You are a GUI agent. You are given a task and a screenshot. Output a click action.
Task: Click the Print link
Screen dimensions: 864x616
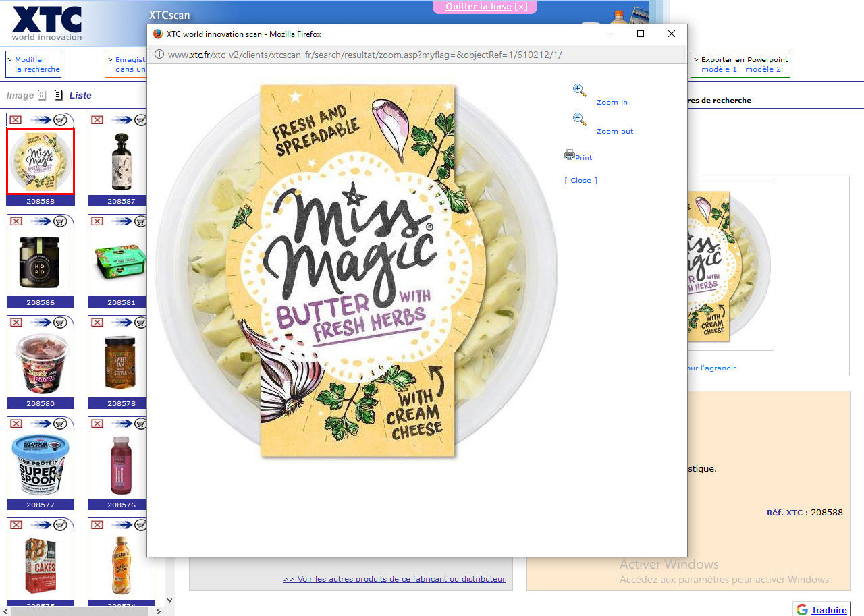tap(584, 158)
